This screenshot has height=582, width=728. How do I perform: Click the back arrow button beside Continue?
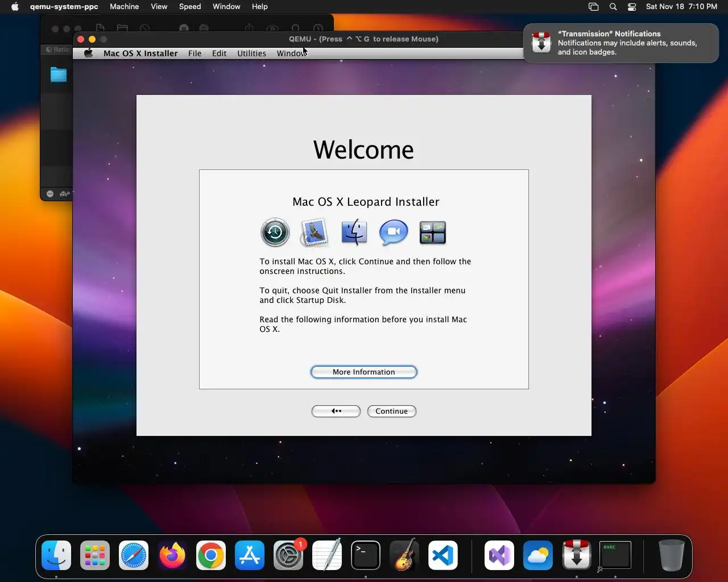(x=336, y=411)
